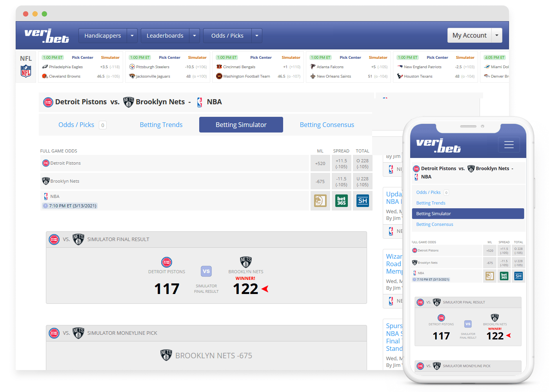Open the veri.bet logo in the navigation bar
This screenshot has width=549, height=392.
coord(46,35)
